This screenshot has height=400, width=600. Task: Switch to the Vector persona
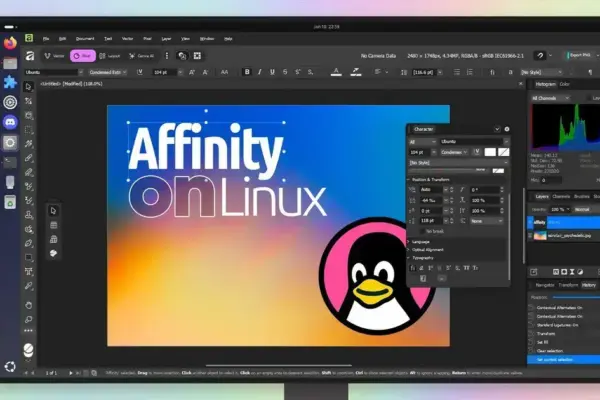coord(54,56)
